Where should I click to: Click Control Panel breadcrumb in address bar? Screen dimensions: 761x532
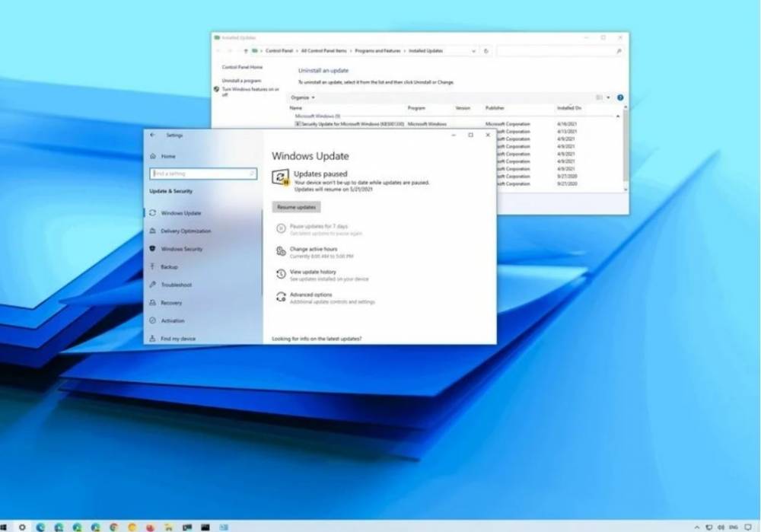pyautogui.click(x=279, y=50)
